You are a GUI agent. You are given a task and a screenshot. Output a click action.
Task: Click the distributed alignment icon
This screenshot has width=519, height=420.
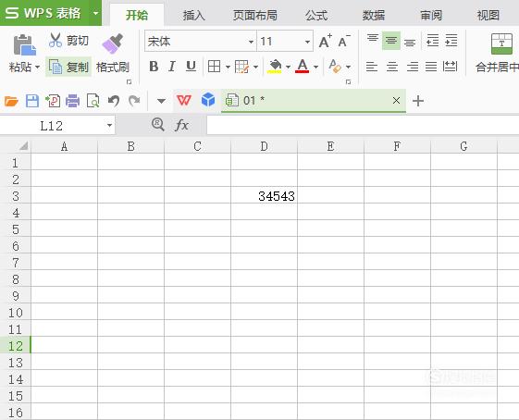pos(451,67)
